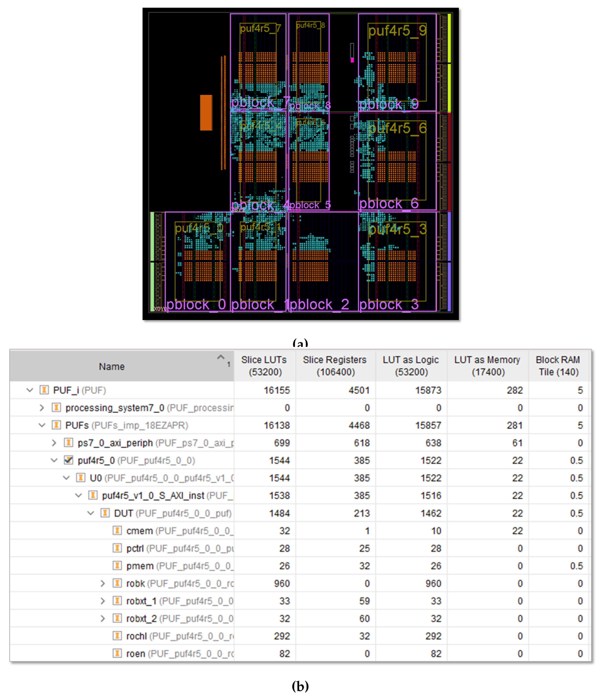Expand the processing_system7_0 tree node

tap(42, 408)
